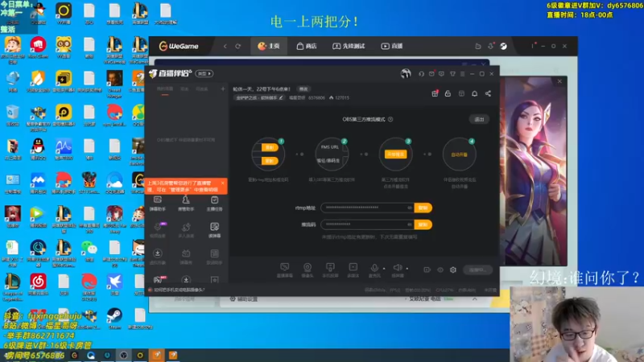Screen dimensions: 644x362
Task: Open the gift box icon with badge
Action: tap(435, 93)
